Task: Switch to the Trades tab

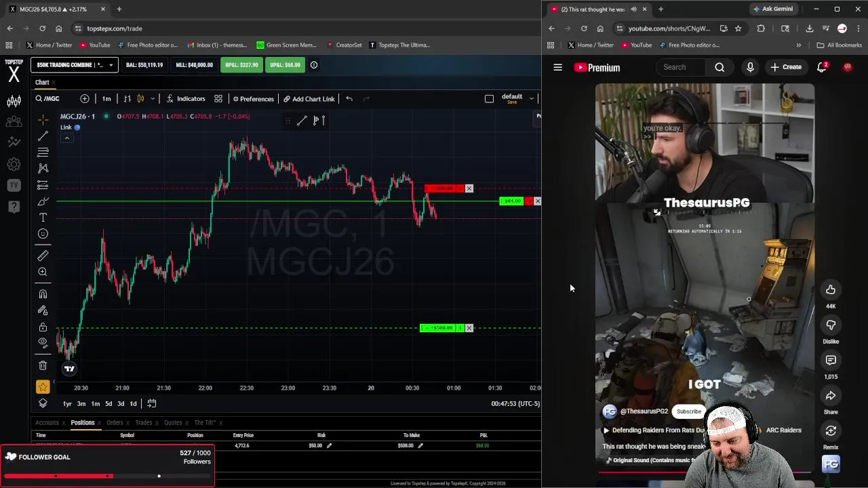Action: point(144,423)
